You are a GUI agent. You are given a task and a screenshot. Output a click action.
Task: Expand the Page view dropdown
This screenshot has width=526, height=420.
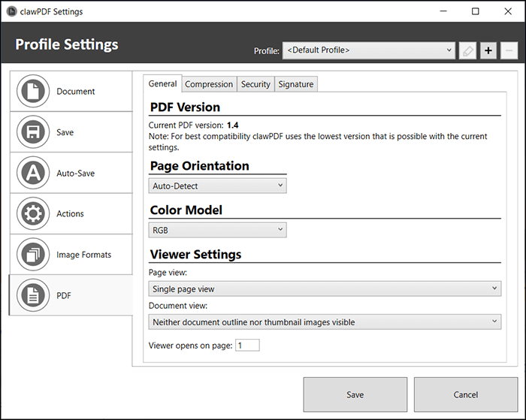click(325, 289)
